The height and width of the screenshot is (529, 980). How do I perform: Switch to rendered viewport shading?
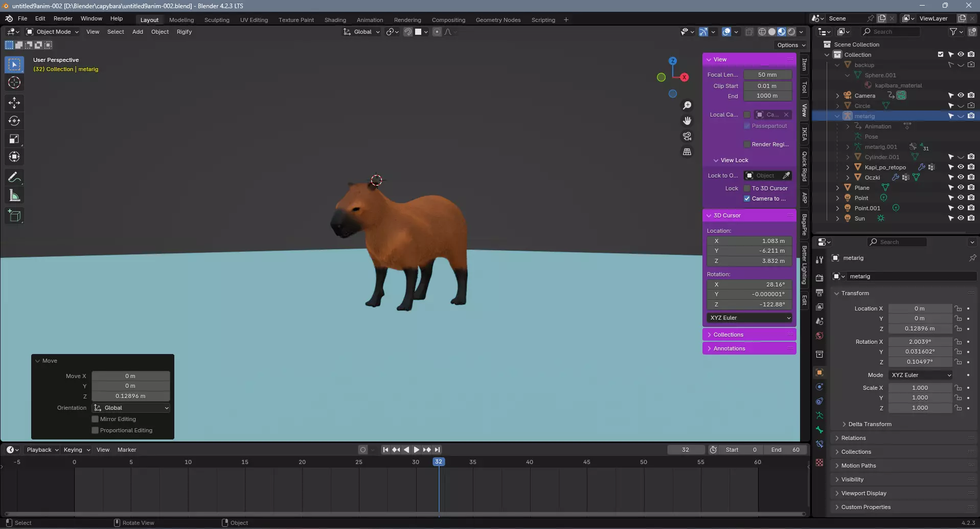coord(791,32)
